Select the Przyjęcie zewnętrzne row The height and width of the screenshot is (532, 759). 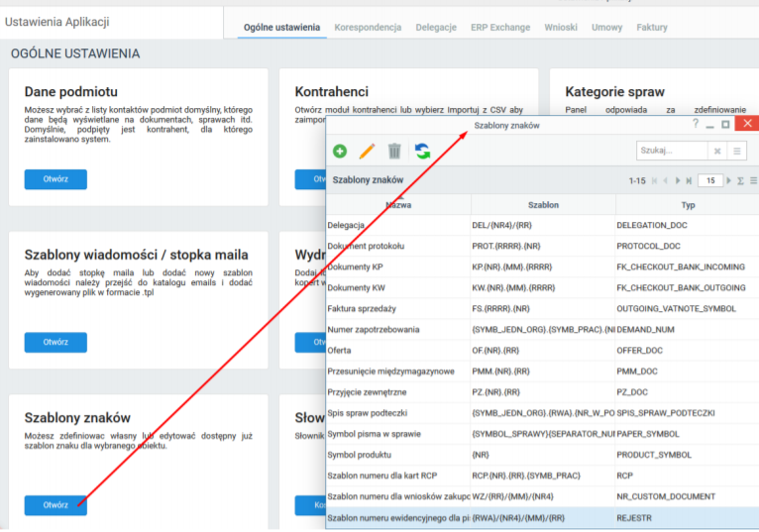coord(543,392)
